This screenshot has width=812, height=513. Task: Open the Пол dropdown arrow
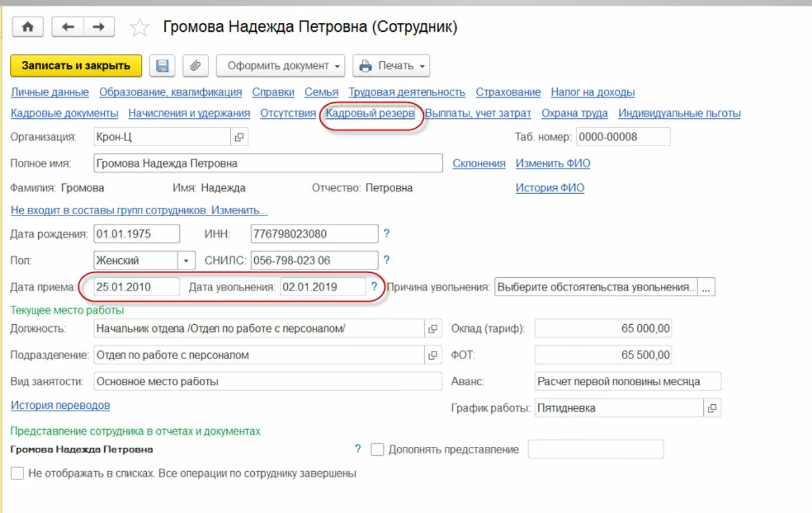pyautogui.click(x=186, y=261)
